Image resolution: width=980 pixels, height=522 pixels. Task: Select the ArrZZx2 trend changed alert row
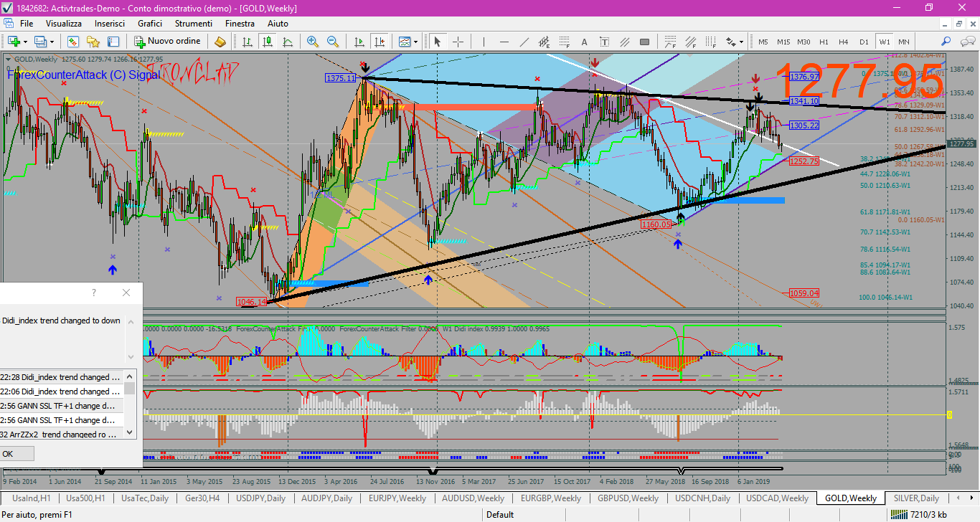(x=62, y=435)
